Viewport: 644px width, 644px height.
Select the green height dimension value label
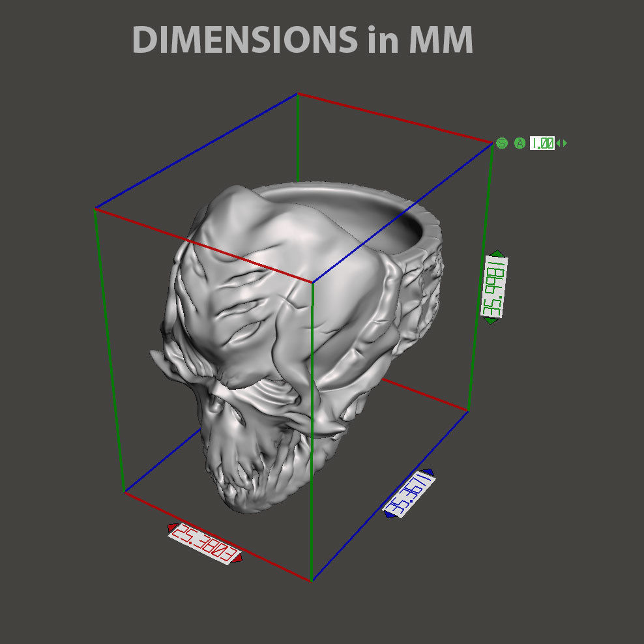[x=494, y=287]
